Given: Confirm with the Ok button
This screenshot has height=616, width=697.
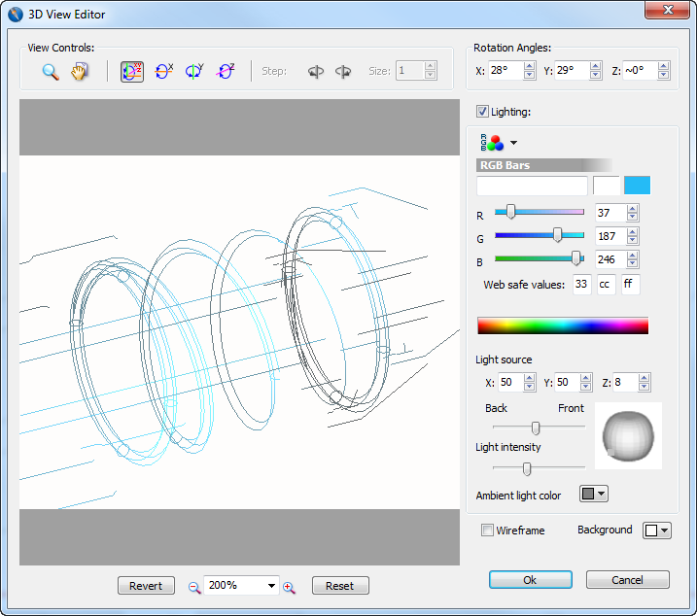Looking at the screenshot, I should [530, 580].
